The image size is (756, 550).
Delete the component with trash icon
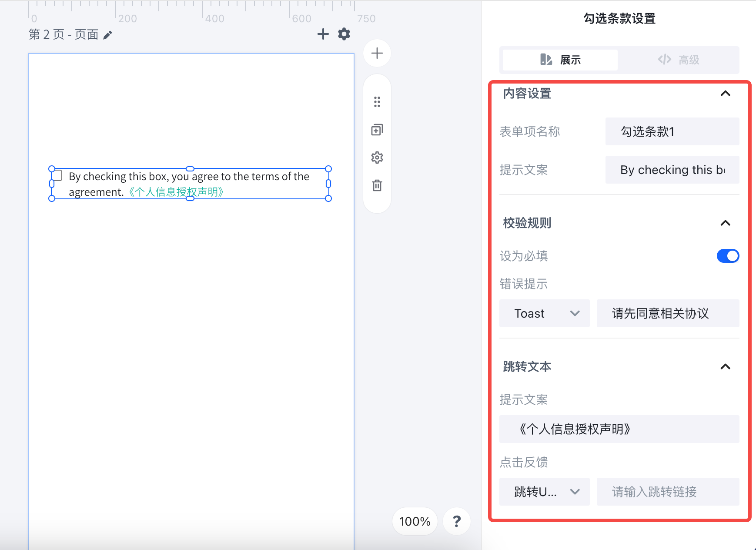click(377, 185)
